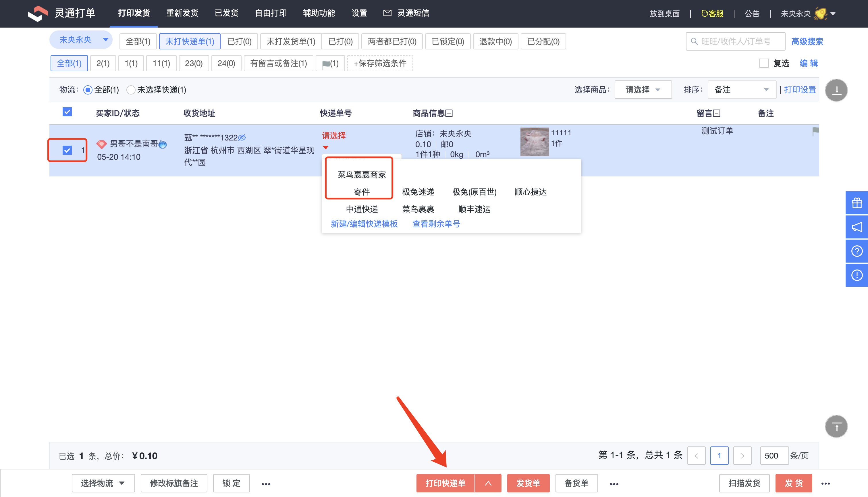This screenshot has width=868, height=497.
Task: Open the account dropdown arrow top right
Action: (x=833, y=14)
